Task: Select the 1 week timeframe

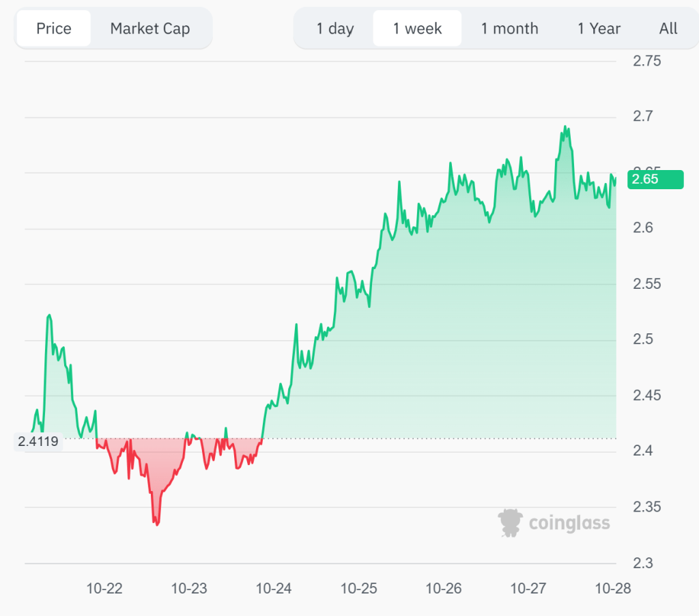Action: 417,28
